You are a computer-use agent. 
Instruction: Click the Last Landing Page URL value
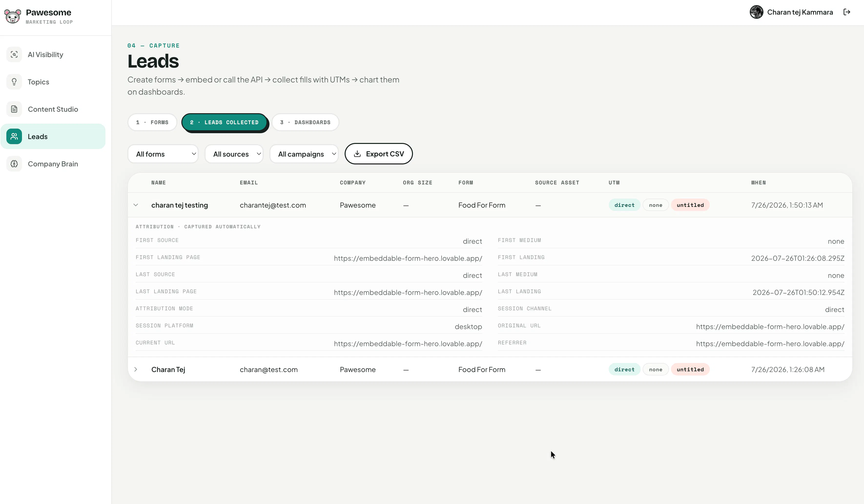click(408, 292)
